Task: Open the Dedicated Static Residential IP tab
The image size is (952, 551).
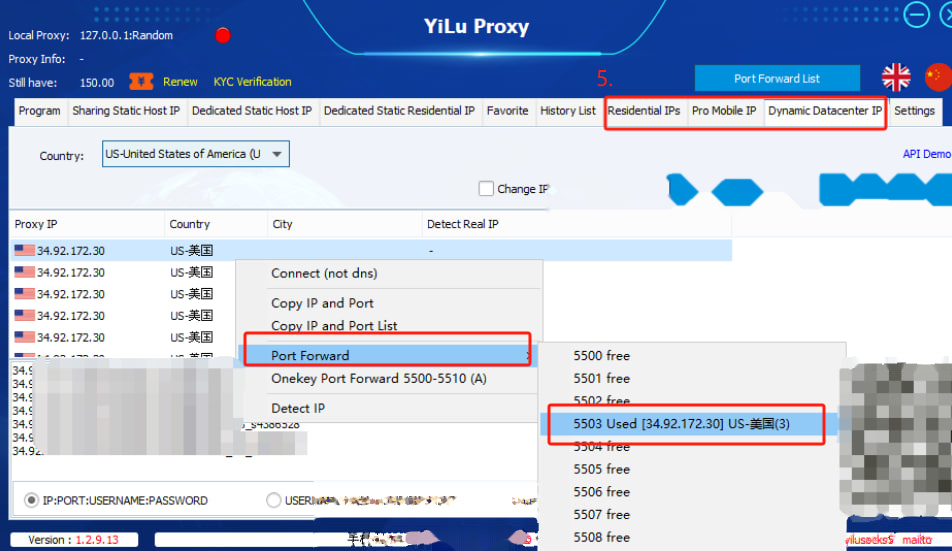Action: pos(400,111)
